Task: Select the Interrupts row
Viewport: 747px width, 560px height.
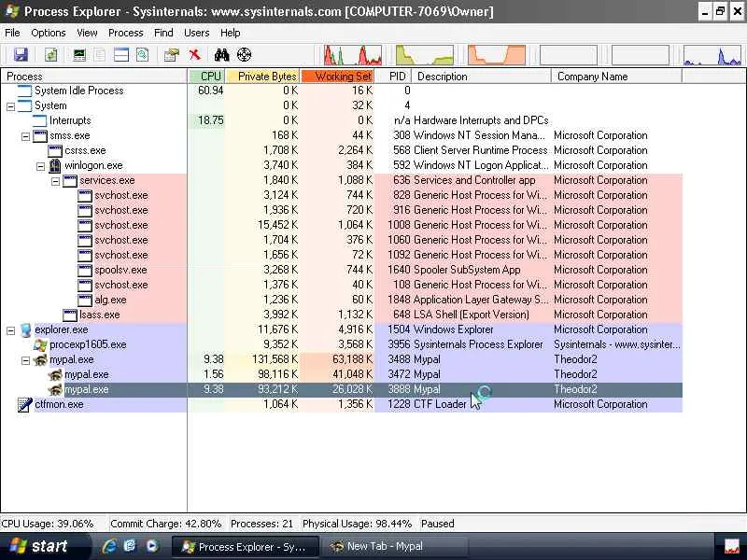Action: point(342,120)
